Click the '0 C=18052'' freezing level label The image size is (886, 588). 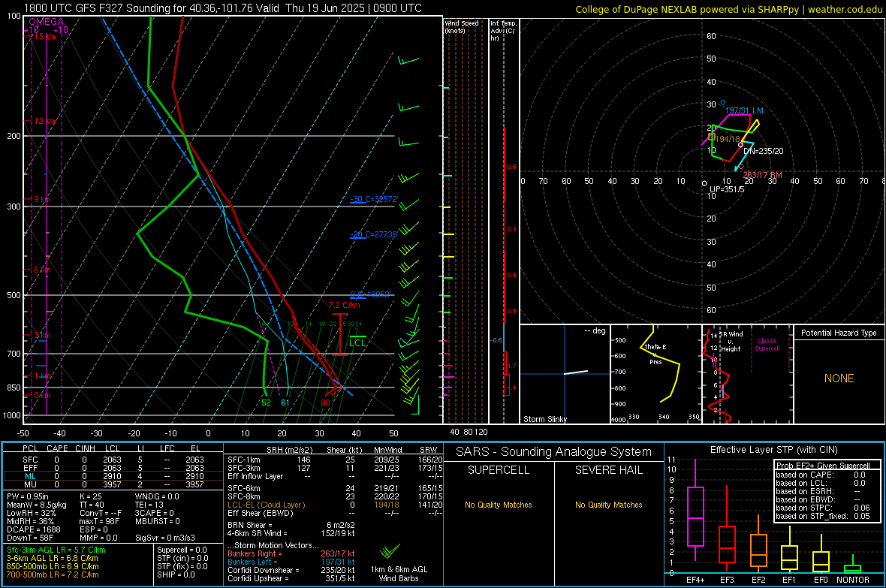[370, 294]
